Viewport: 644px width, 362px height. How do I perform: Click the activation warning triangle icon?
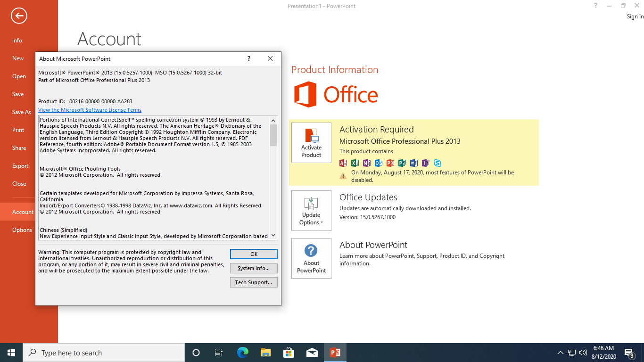point(343,176)
